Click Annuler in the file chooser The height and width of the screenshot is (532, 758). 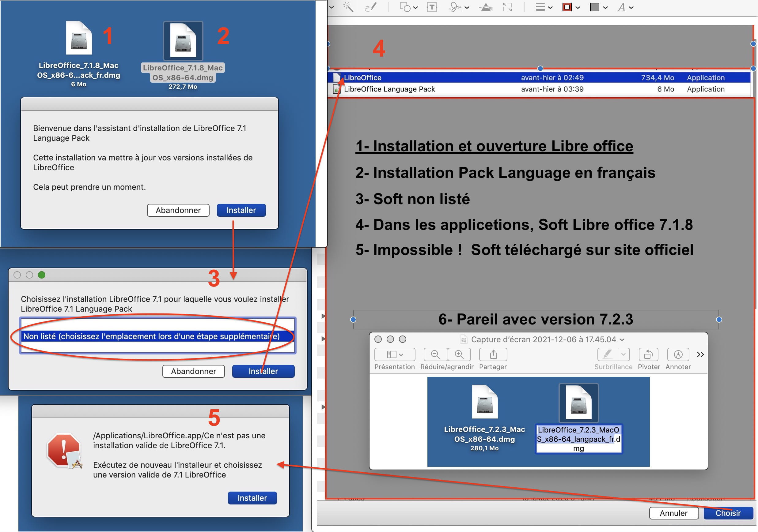click(x=673, y=513)
